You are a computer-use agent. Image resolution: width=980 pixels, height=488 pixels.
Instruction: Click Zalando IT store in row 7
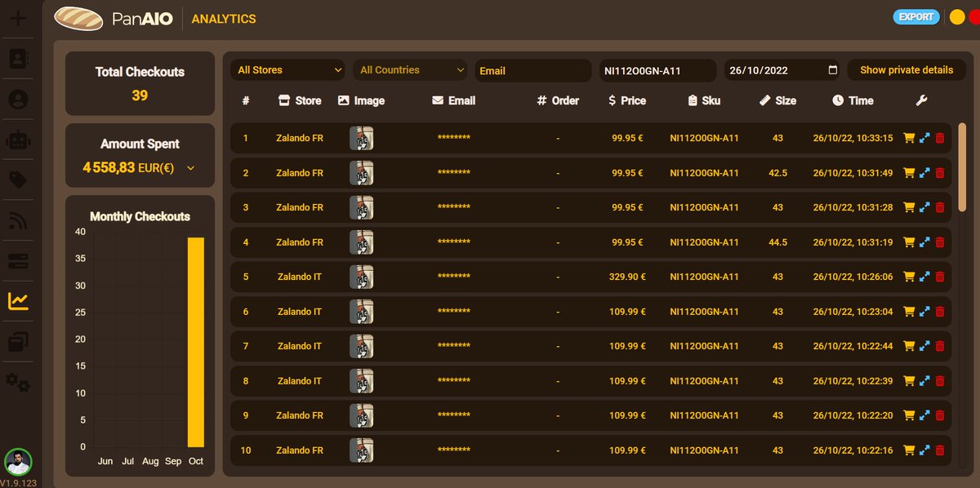click(300, 346)
